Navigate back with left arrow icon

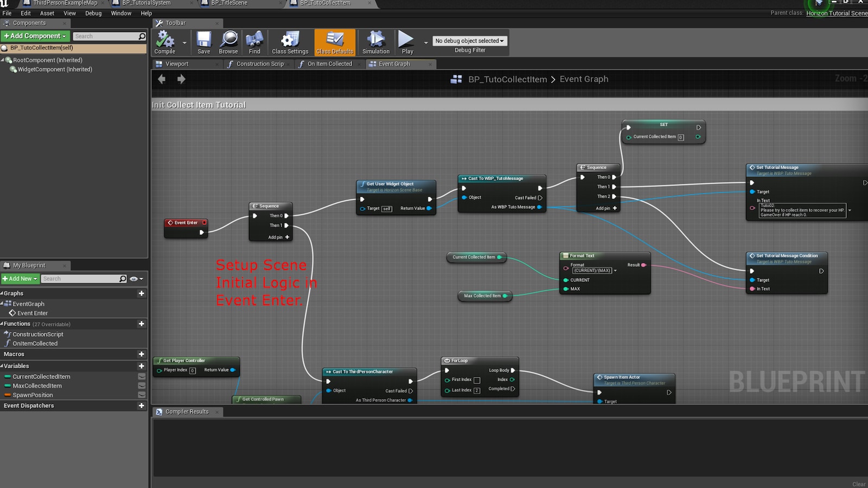[162, 79]
